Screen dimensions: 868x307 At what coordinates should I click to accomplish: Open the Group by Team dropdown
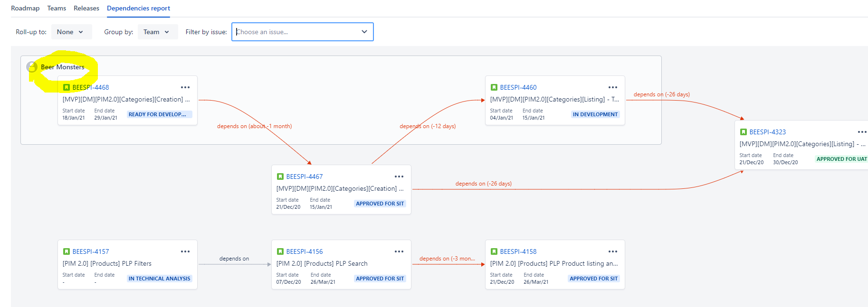coord(157,32)
